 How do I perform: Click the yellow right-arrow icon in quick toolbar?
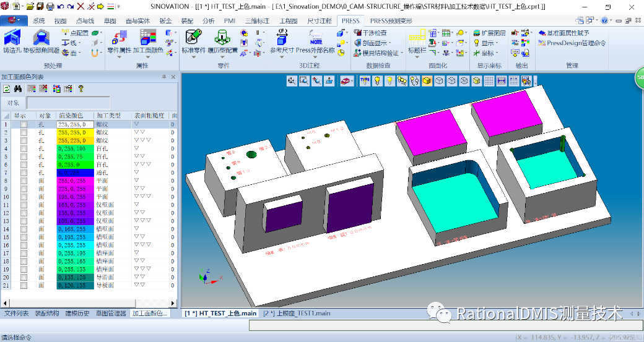[x=100, y=7]
